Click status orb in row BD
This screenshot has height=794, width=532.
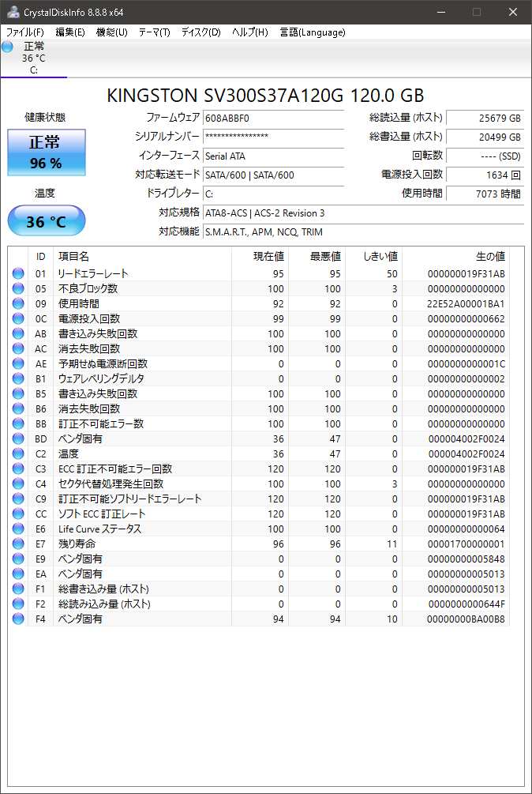pyautogui.click(x=18, y=439)
